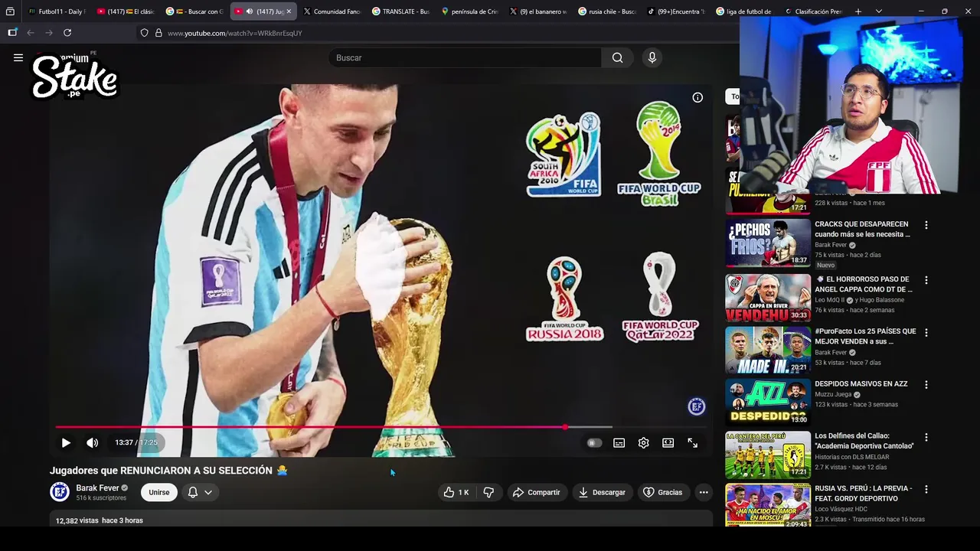
Task: Open the browser tab list dropdown arrow
Action: coord(878,11)
